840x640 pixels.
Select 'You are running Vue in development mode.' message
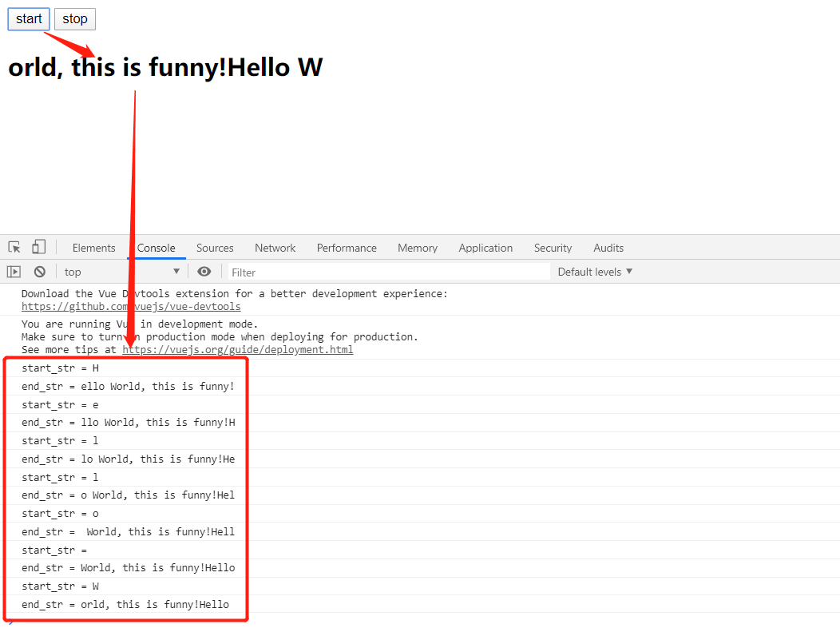pyautogui.click(x=140, y=324)
